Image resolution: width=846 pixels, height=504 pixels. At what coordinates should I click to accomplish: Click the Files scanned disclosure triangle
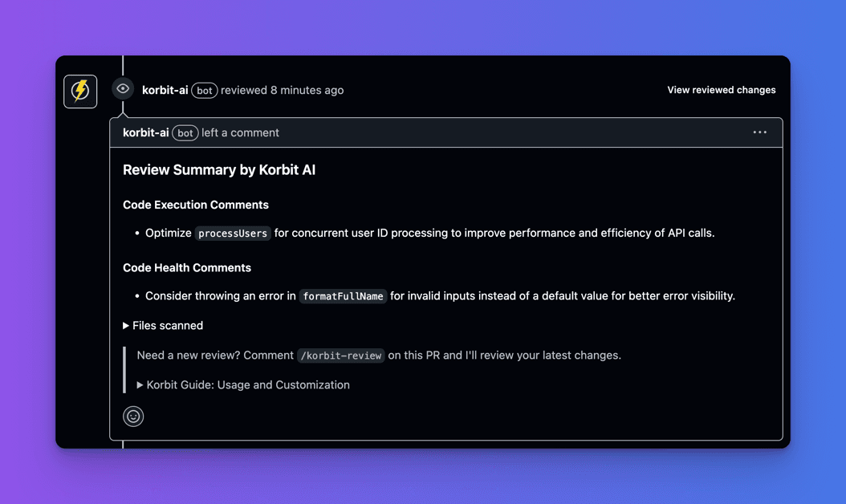pos(126,325)
